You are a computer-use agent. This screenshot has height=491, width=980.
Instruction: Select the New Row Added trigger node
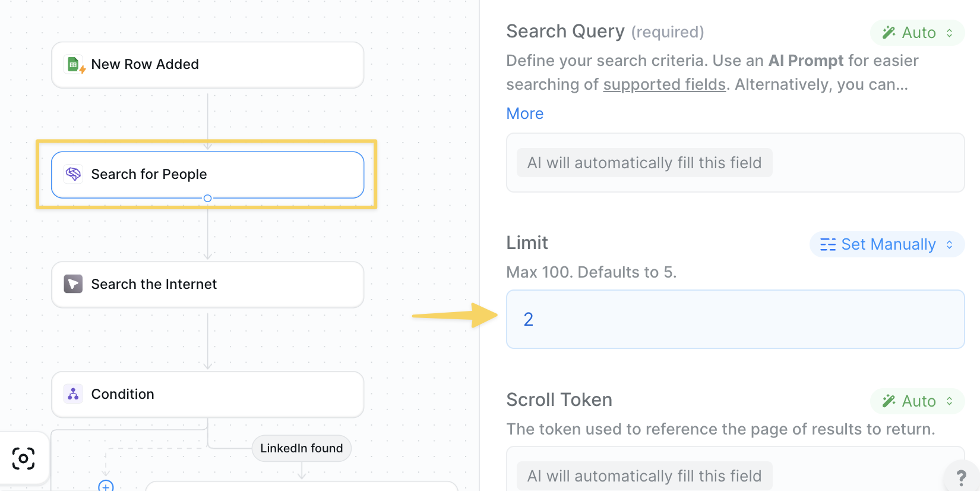pos(208,65)
